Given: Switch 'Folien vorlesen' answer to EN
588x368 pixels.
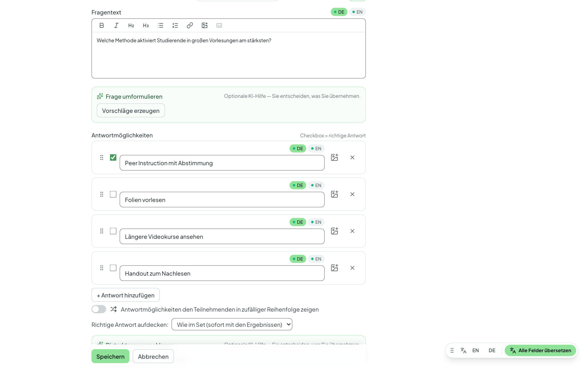Looking at the screenshot, I should point(316,185).
